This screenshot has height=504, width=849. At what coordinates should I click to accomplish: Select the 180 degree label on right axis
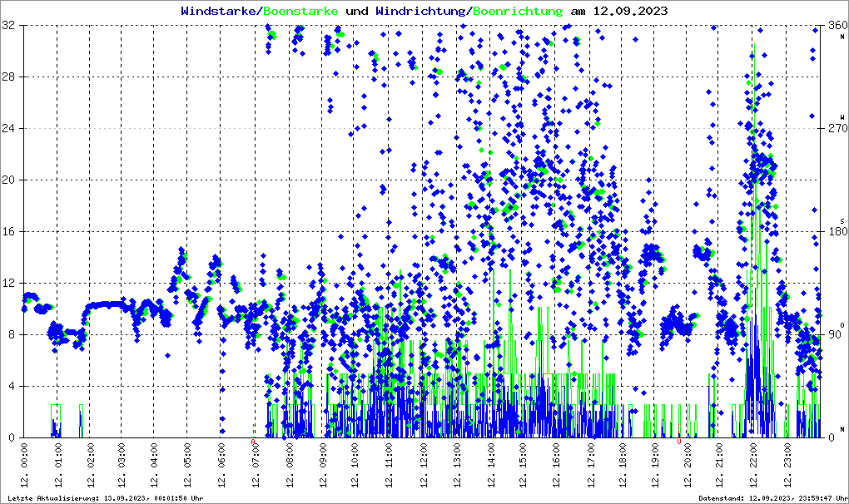point(834,231)
